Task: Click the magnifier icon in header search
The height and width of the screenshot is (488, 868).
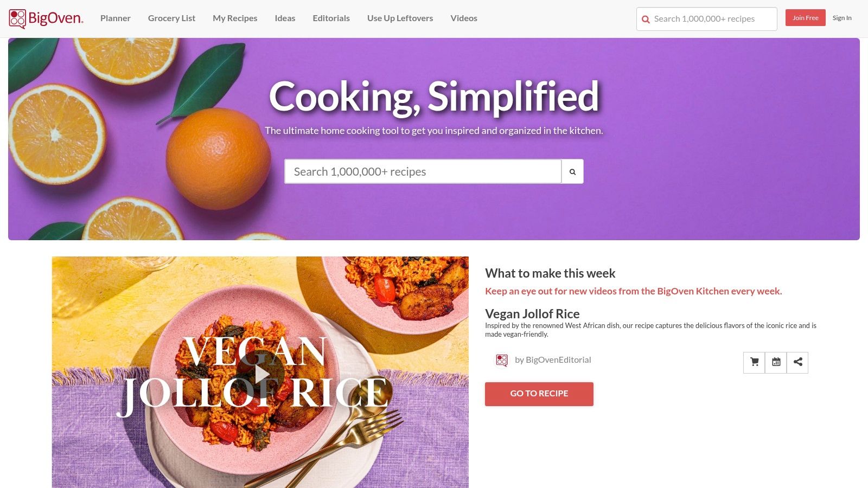Action: [x=646, y=20]
